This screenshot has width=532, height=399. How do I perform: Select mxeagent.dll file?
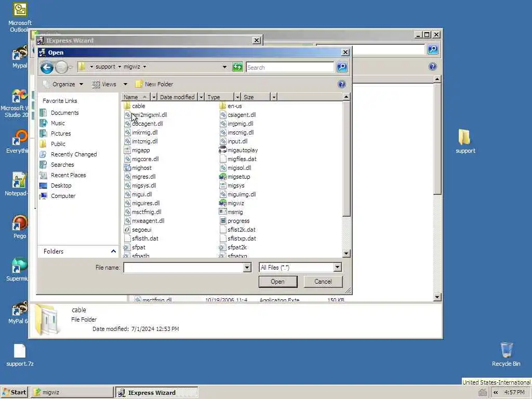[x=144, y=220]
